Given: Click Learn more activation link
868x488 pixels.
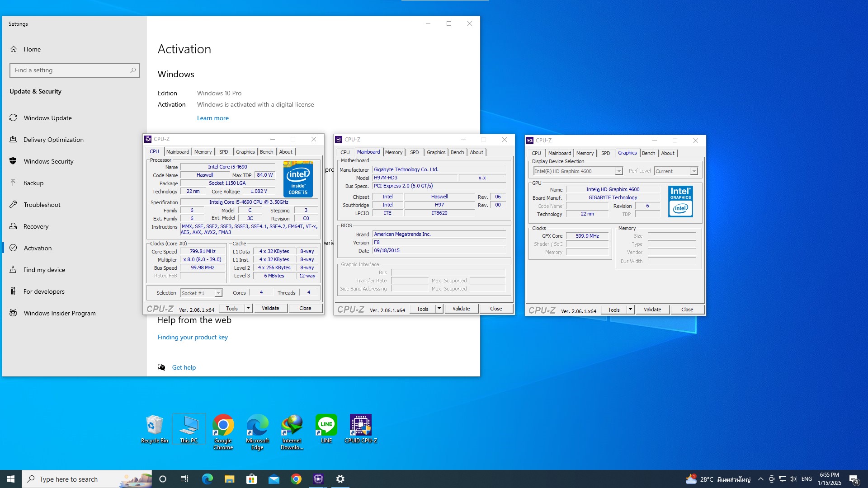Looking at the screenshot, I should [213, 118].
